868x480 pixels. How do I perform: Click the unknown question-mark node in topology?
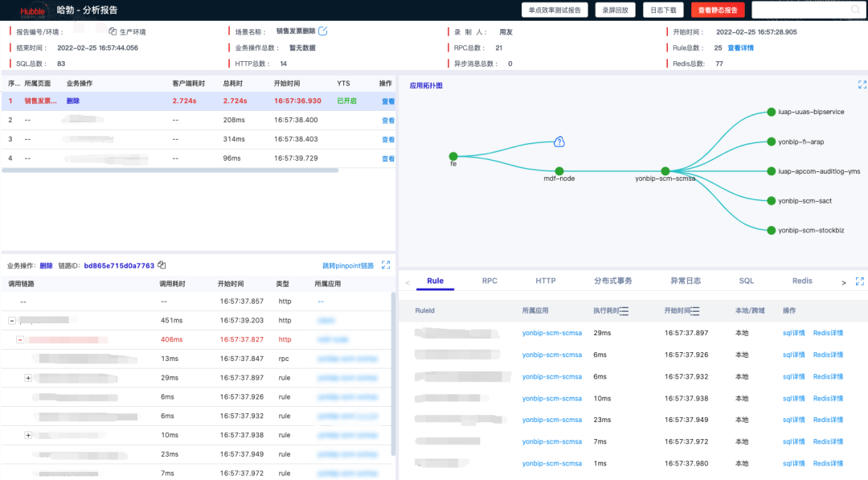[x=559, y=142]
